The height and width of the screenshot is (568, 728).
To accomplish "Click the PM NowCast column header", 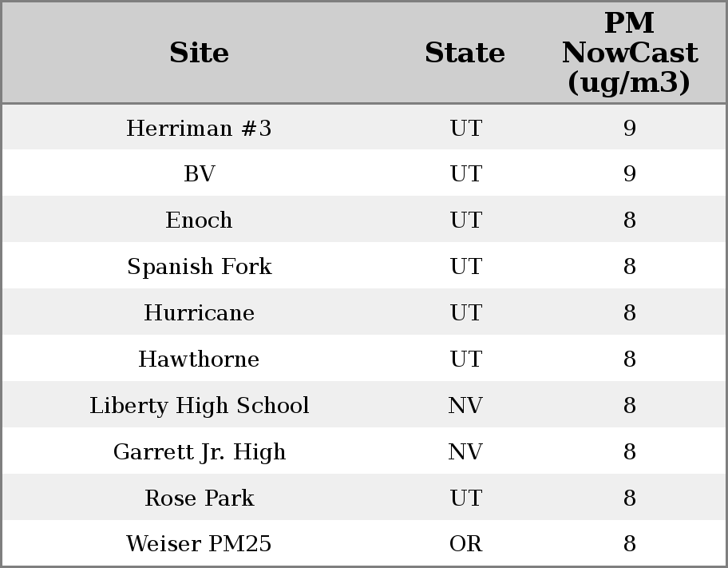I will (x=629, y=53).
